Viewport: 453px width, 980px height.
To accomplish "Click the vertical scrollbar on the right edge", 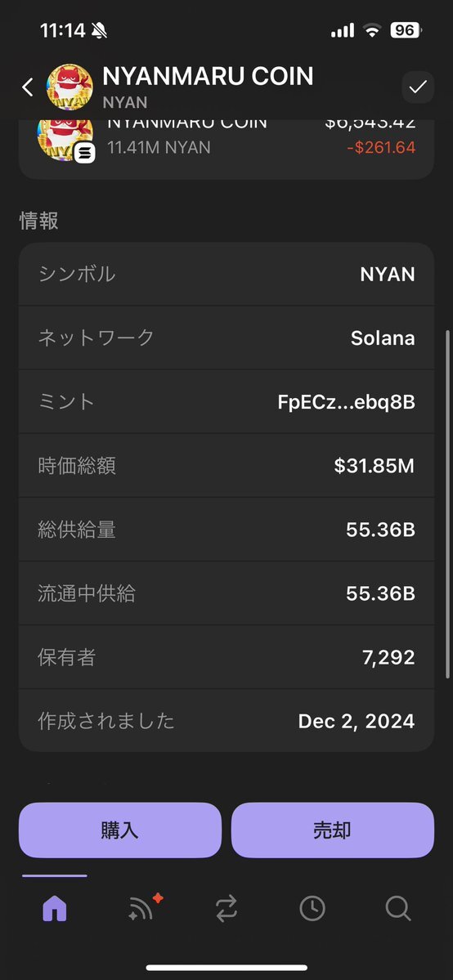I will (447, 503).
